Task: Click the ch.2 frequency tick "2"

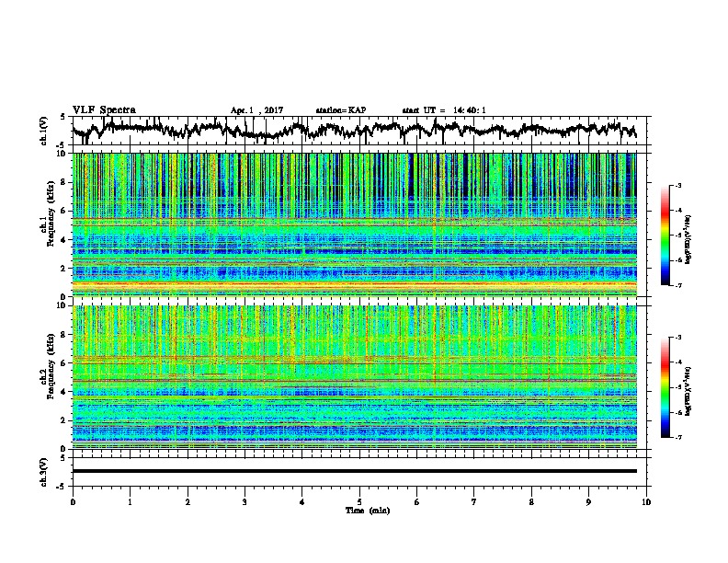Action: point(65,420)
